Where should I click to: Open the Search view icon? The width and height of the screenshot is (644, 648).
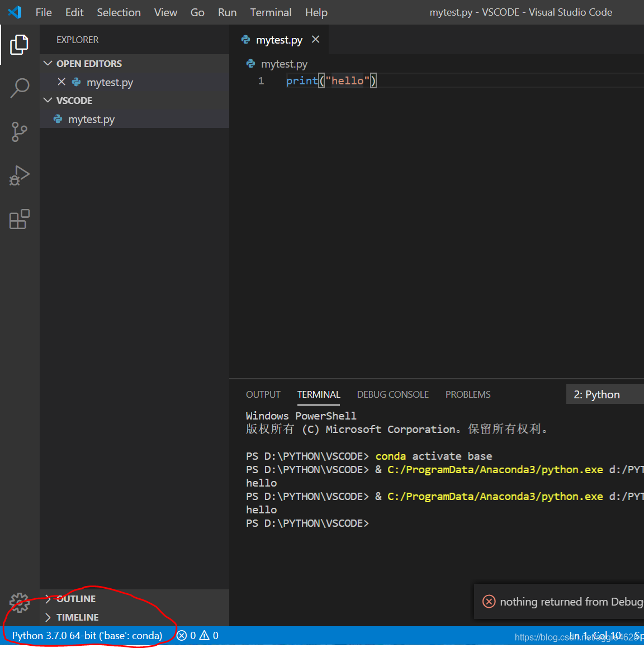(19, 88)
